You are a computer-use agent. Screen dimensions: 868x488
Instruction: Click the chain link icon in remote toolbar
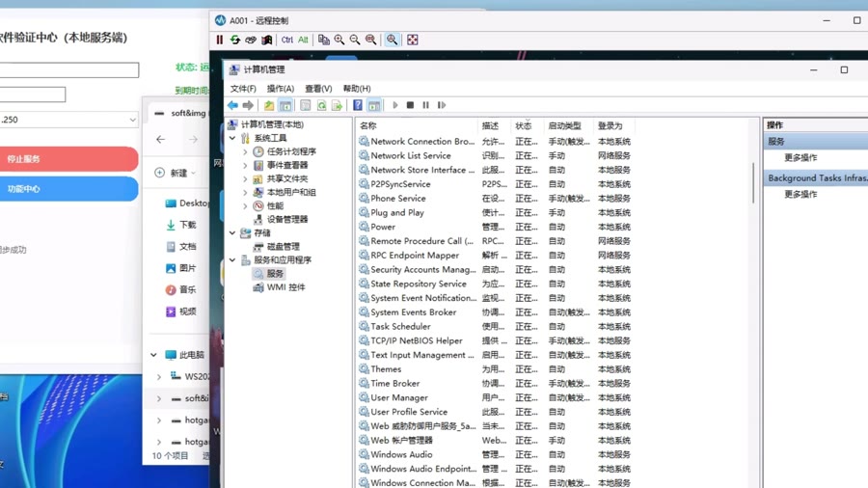click(x=251, y=40)
